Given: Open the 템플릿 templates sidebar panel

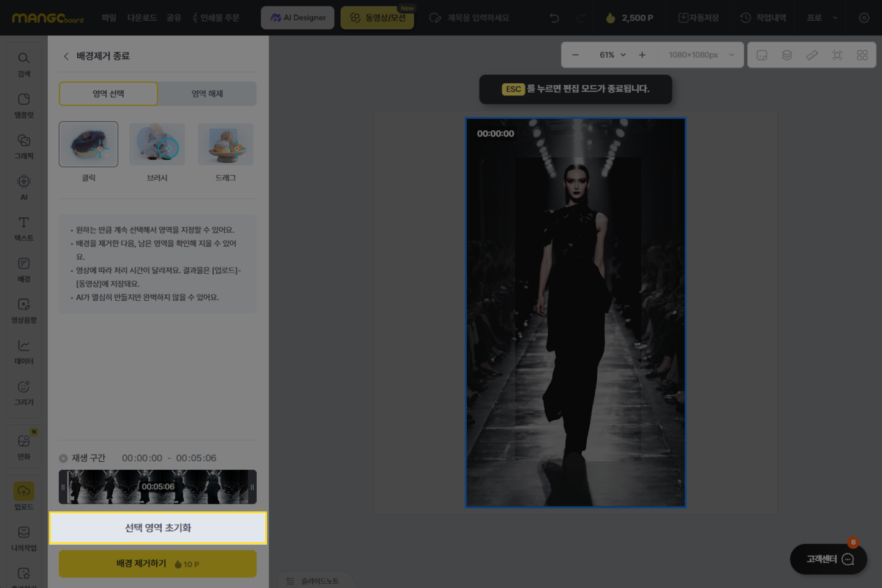Looking at the screenshot, I should pos(24,105).
